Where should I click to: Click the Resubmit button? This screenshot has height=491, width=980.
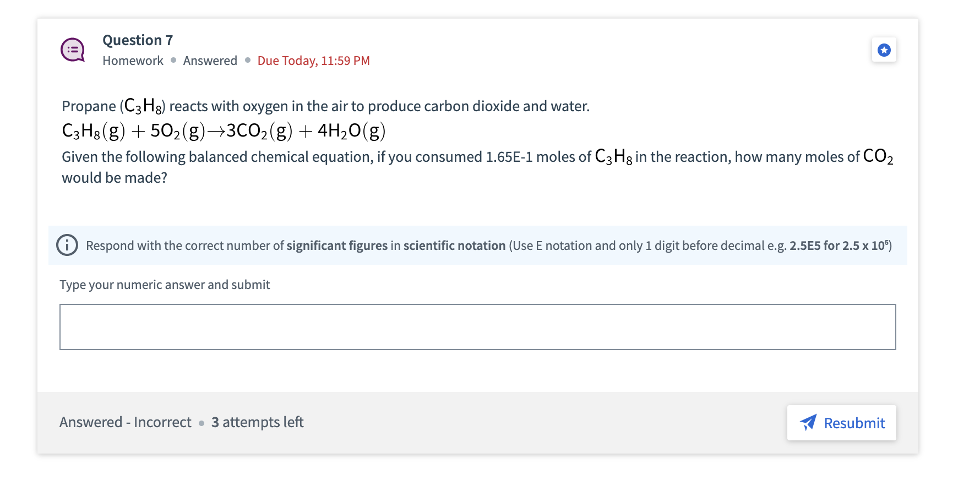pos(841,423)
